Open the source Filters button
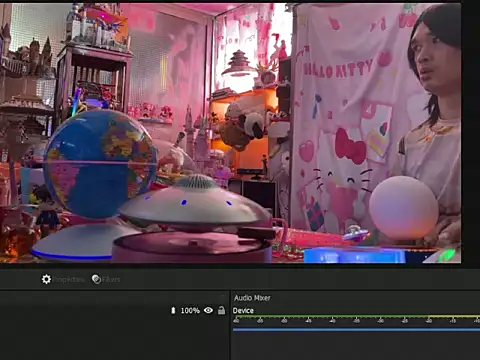This screenshot has height=360, width=480. [106, 279]
